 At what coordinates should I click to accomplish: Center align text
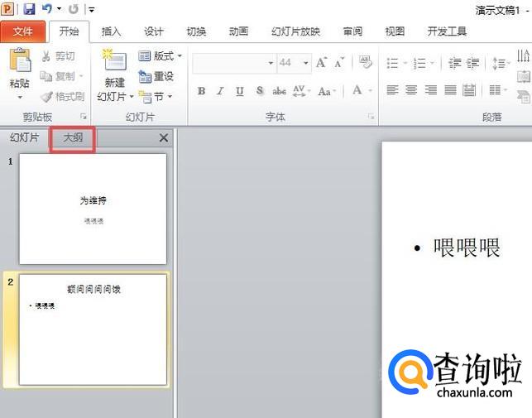pyautogui.click(x=411, y=90)
